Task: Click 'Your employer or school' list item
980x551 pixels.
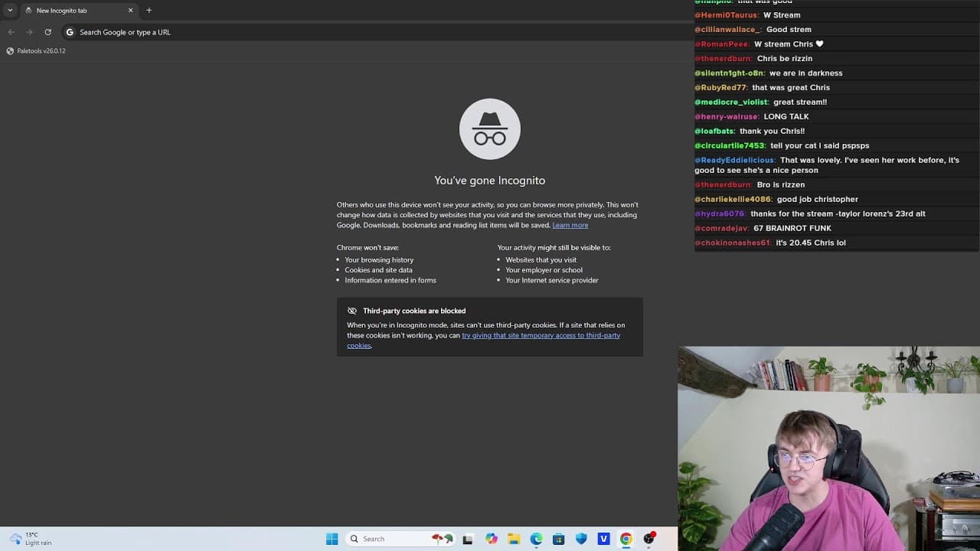Action: (x=544, y=269)
